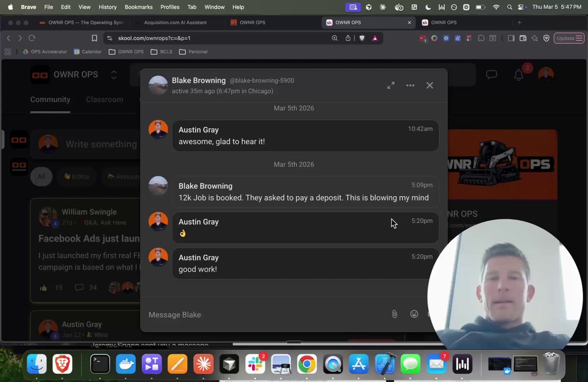Click Austin Gray's avatar on 10:42am message
588x382 pixels.
pyautogui.click(x=158, y=129)
